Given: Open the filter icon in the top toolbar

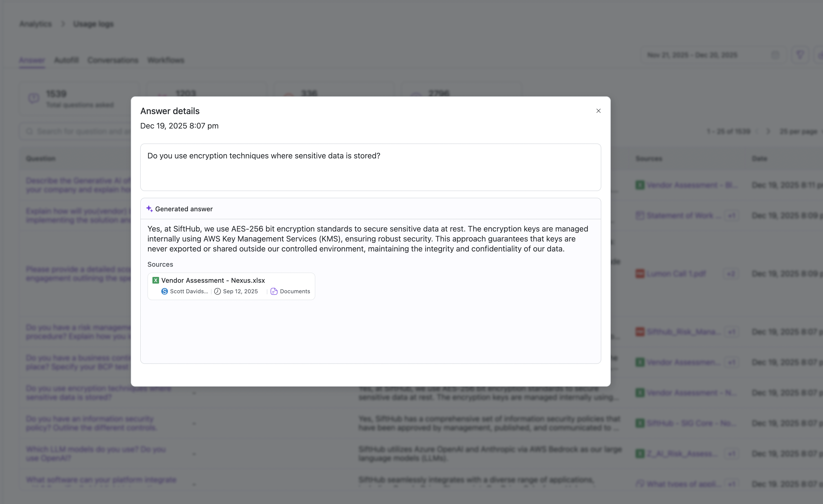Looking at the screenshot, I should [800, 55].
